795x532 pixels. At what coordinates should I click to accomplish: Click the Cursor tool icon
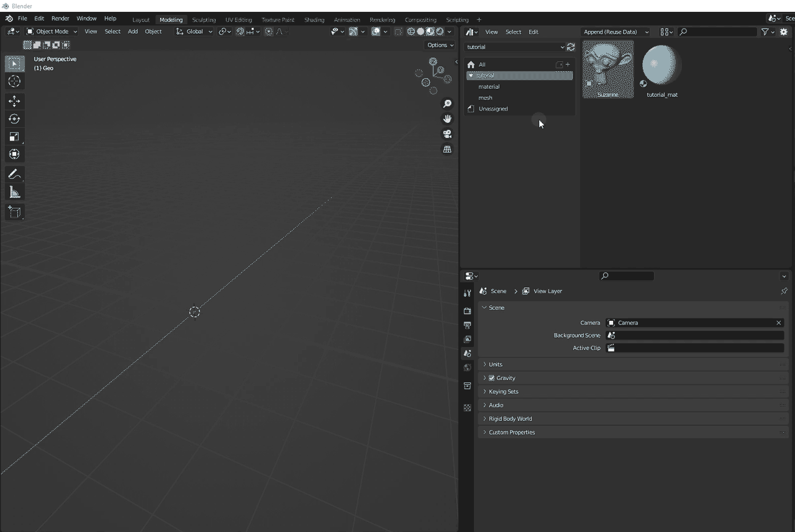point(14,81)
